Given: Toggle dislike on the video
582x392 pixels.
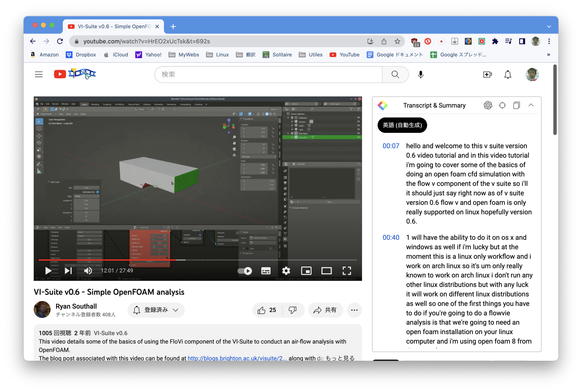Looking at the screenshot, I should click(293, 310).
